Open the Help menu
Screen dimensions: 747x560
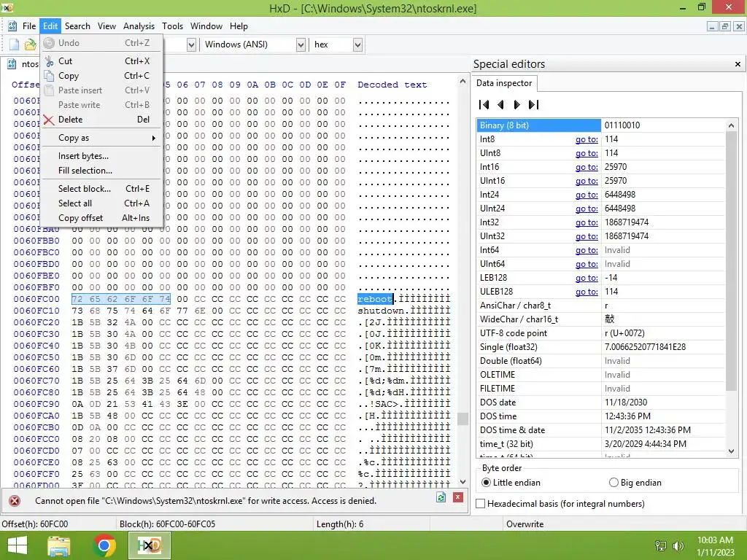pos(239,26)
